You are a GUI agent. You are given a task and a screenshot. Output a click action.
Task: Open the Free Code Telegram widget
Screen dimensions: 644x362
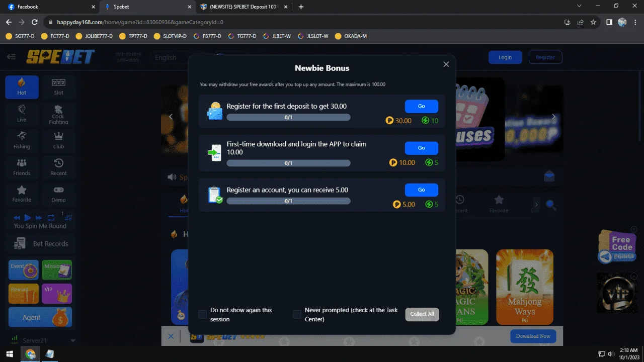point(616,247)
